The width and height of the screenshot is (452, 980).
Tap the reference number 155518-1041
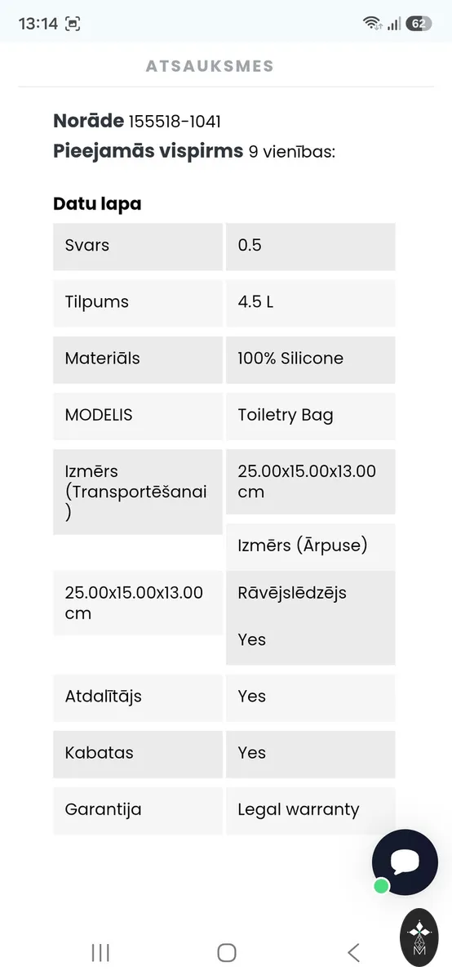coord(175,122)
